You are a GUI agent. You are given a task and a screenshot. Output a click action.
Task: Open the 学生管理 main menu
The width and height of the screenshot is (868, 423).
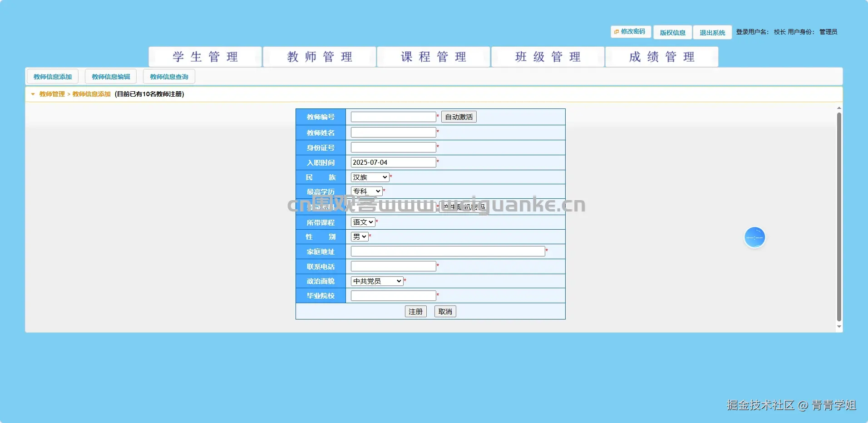click(205, 57)
